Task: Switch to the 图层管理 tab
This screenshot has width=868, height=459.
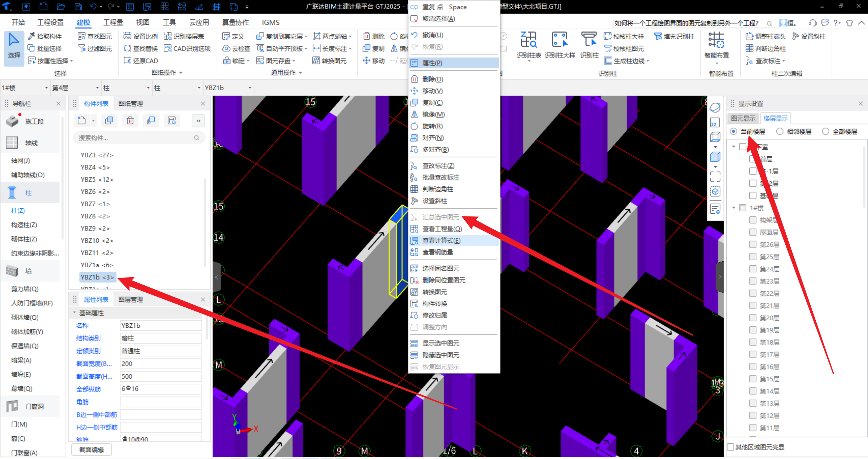Action: tap(131, 300)
